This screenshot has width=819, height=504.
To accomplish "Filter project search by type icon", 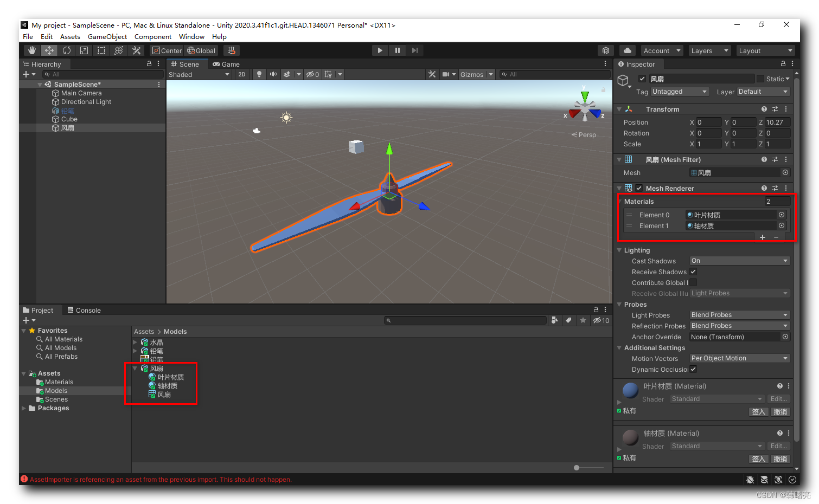I will [x=554, y=320].
